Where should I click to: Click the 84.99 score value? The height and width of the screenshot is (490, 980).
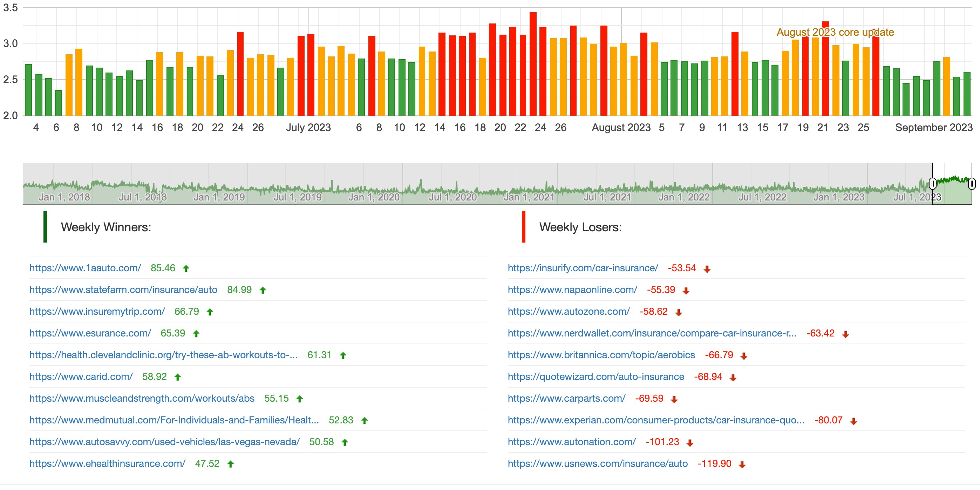(239, 290)
